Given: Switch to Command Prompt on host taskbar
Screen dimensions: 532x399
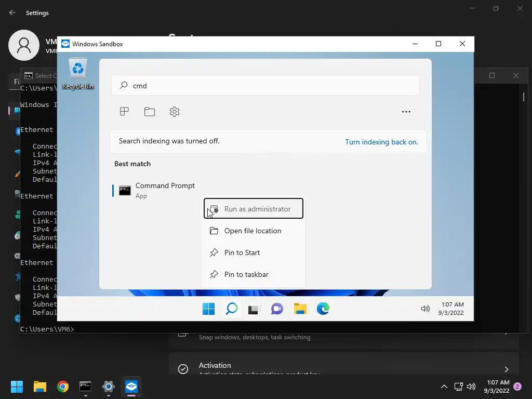Looking at the screenshot, I should pos(85,387).
